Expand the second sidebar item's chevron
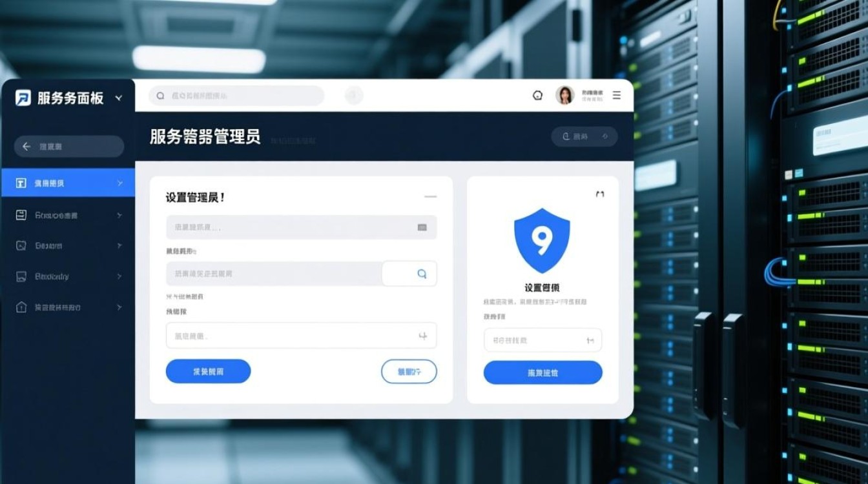 119,215
